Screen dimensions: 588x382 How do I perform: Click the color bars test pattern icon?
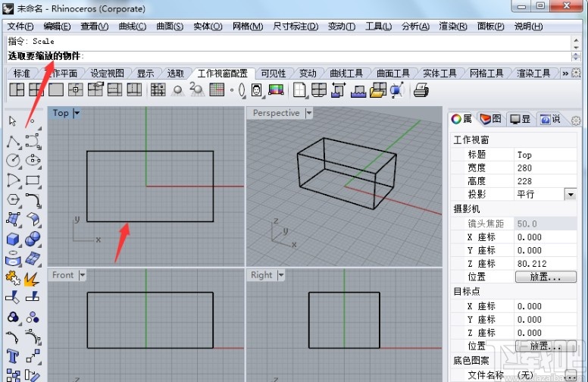pos(276,90)
